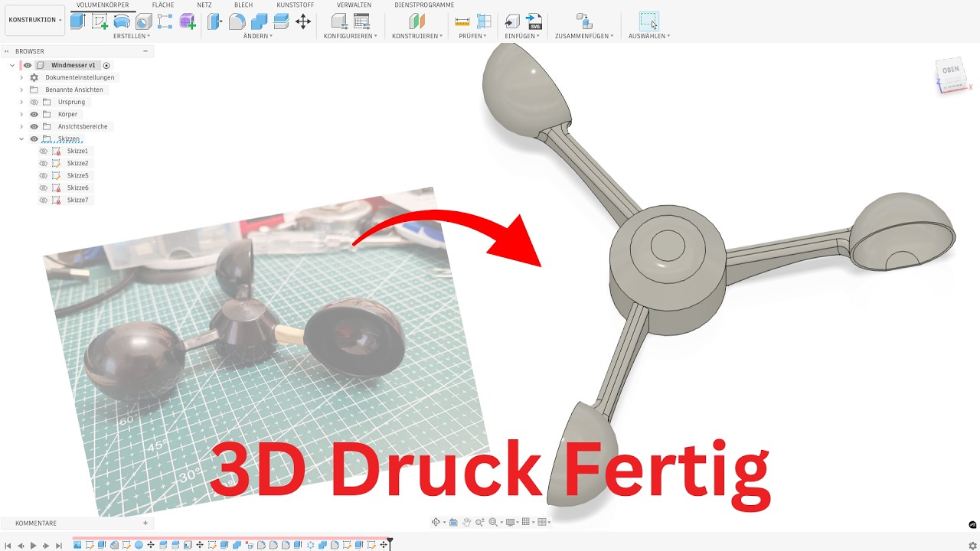This screenshot has width=980, height=551.
Task: Click the Look At icon in navigation bar
Action: pyautogui.click(x=453, y=522)
